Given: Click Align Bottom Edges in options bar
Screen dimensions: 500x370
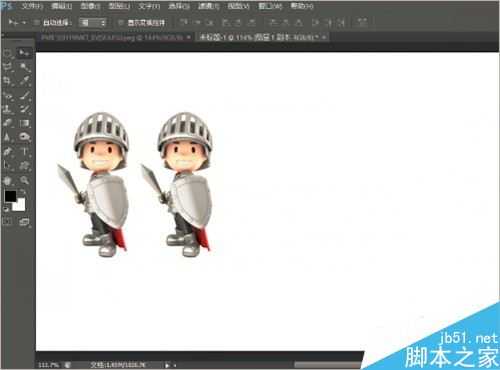Looking at the screenshot, I should [210, 23].
